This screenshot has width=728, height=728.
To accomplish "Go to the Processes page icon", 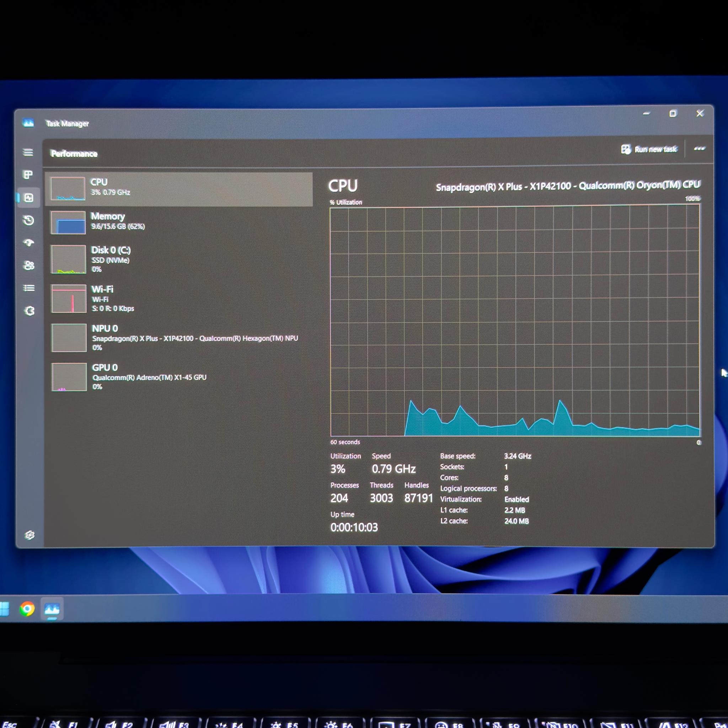I will coord(28,175).
